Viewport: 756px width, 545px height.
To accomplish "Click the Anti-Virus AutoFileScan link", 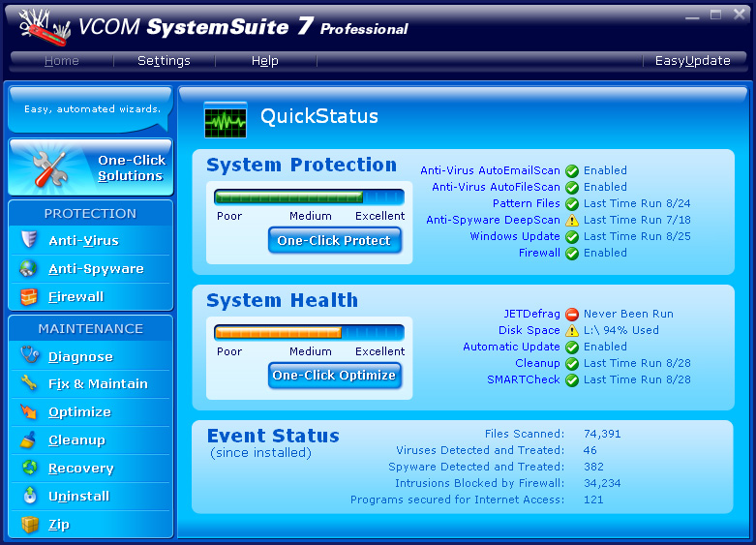I will tap(496, 187).
